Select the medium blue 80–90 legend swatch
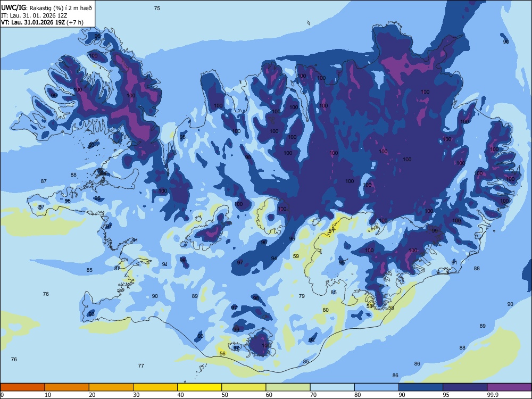Image resolution: width=532 pixels, height=399 pixels. [x=377, y=387]
